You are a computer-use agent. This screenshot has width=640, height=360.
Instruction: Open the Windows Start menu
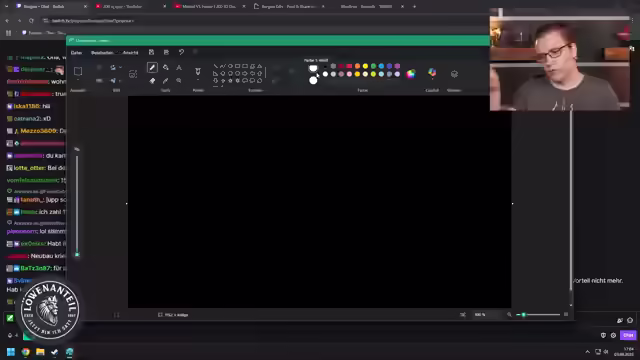coord(11,352)
